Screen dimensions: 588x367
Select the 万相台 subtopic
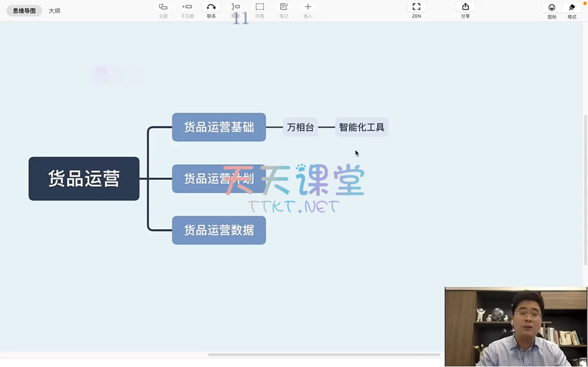click(x=300, y=128)
